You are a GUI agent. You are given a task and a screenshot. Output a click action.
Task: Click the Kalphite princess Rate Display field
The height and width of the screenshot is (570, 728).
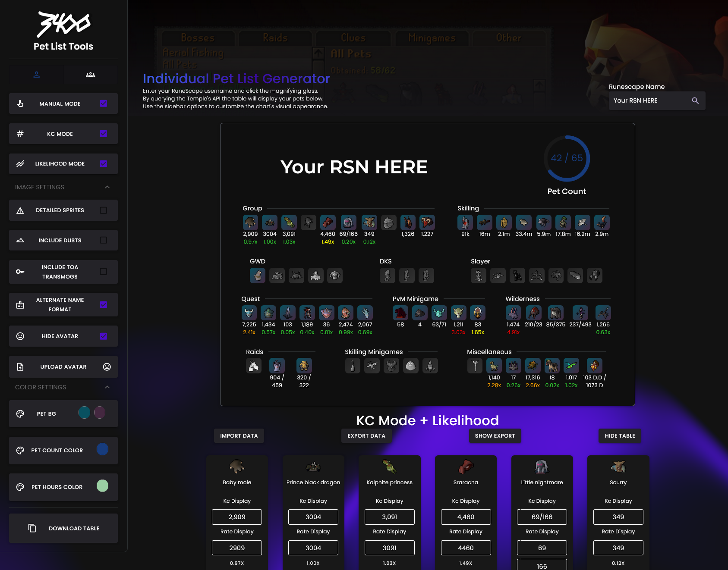390,548
